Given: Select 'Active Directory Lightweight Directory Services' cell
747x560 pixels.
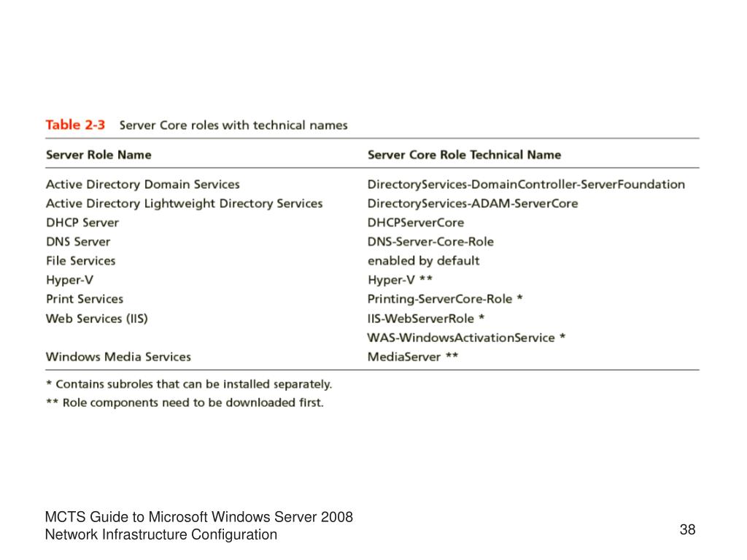Looking at the screenshot, I should 184,204.
